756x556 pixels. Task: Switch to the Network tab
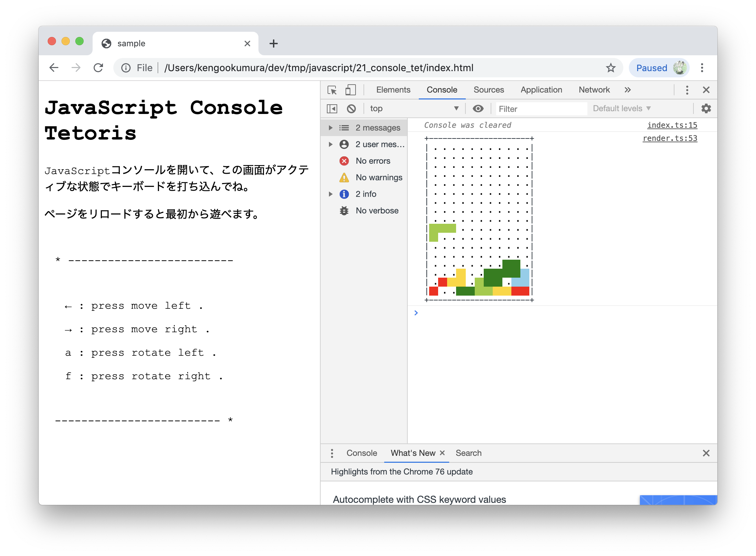click(x=594, y=90)
